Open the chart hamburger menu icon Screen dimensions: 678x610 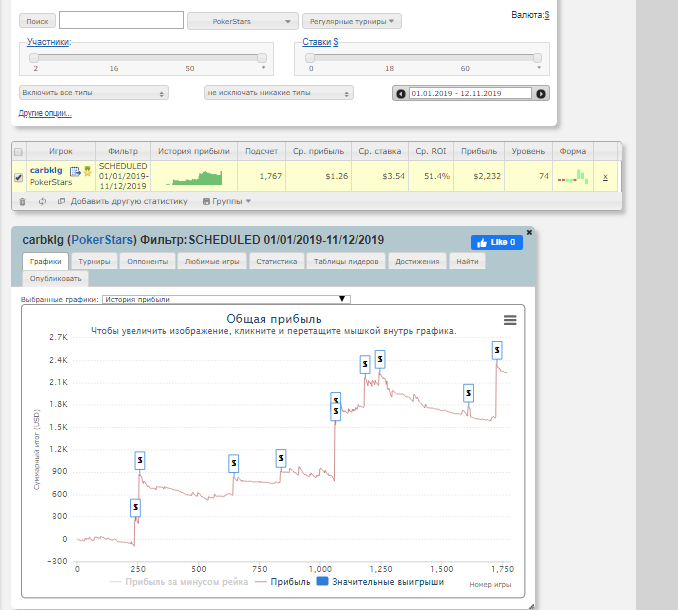(x=510, y=320)
